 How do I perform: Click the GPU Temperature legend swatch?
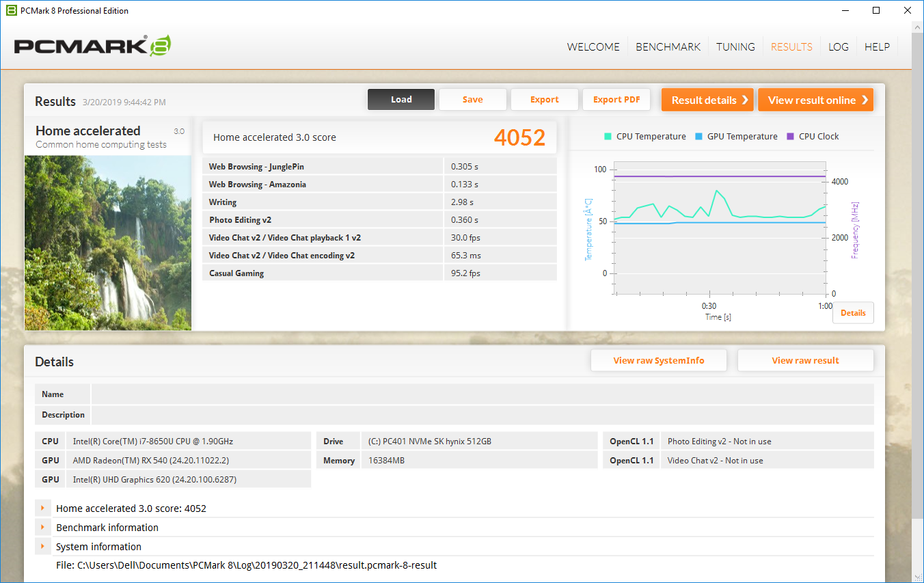[x=698, y=136]
